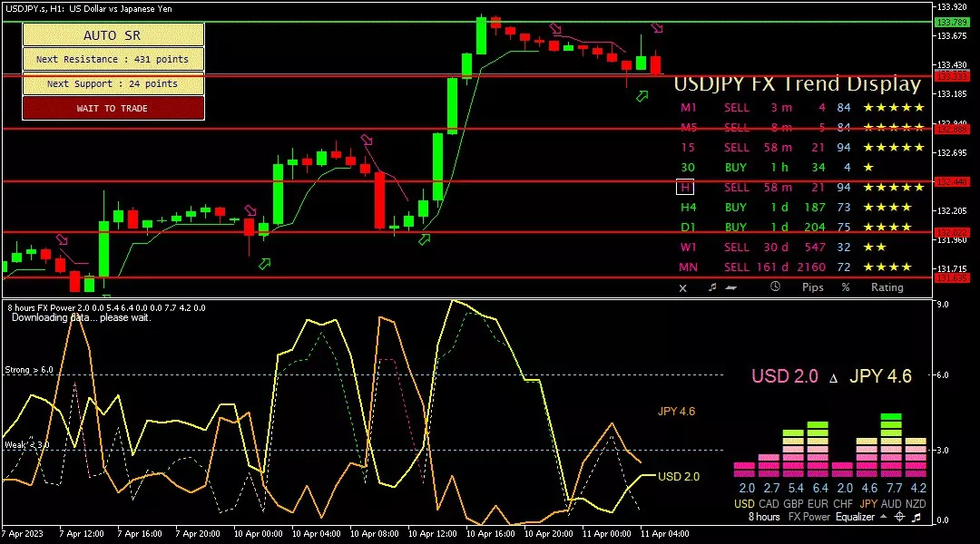Click the AUD equalizer bar column

coord(891,445)
